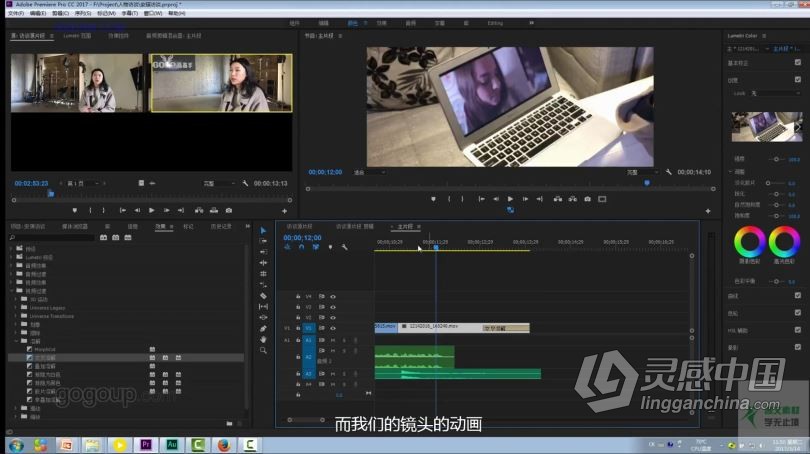
Task: Click the highlight tint color wheel
Action: pyautogui.click(x=784, y=242)
